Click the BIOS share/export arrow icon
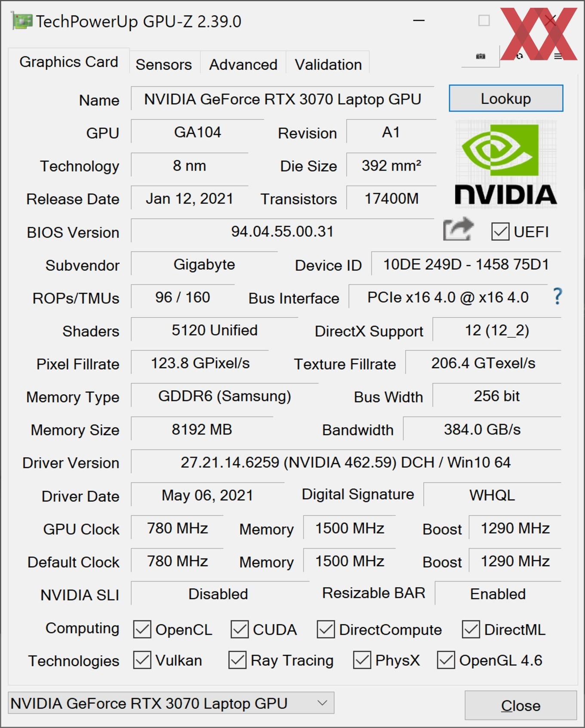585x728 pixels. tap(458, 229)
